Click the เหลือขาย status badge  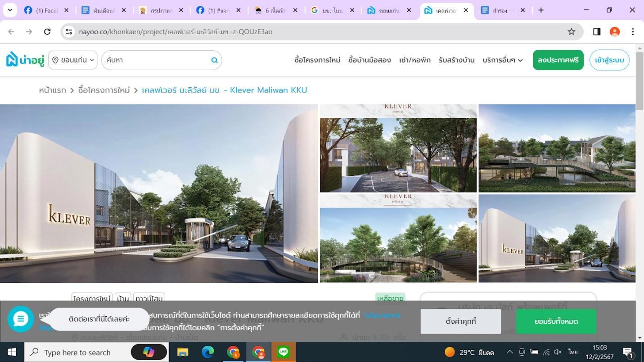coord(390,298)
